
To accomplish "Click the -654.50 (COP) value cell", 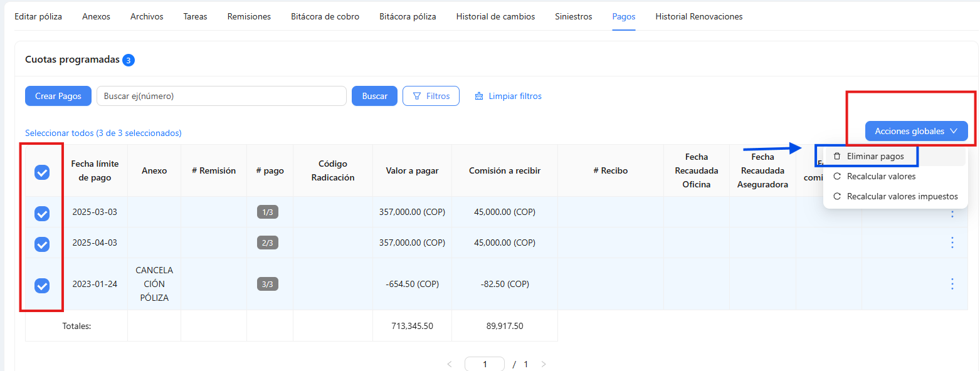I will click(412, 284).
